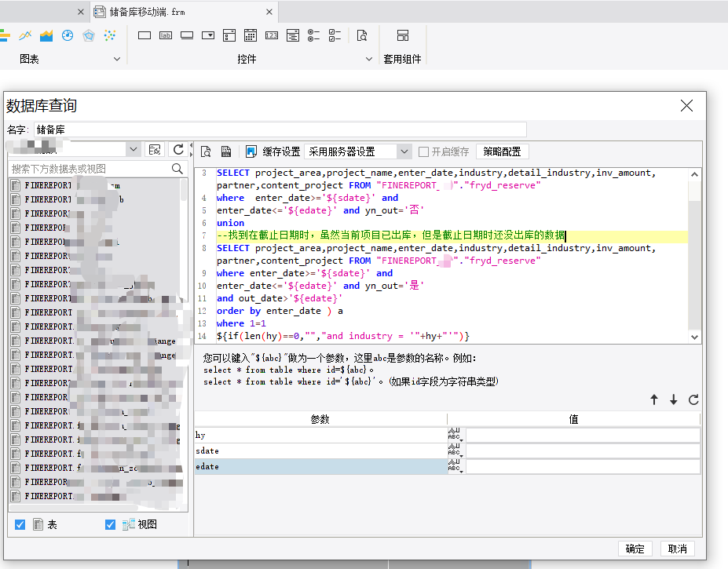Click the refresh table list icon
The height and width of the screenshot is (569, 728).
click(178, 149)
